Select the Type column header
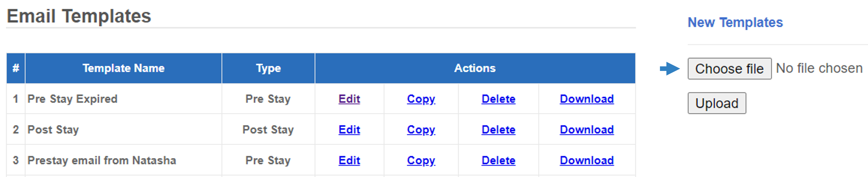The width and height of the screenshot is (868, 177). (268, 68)
